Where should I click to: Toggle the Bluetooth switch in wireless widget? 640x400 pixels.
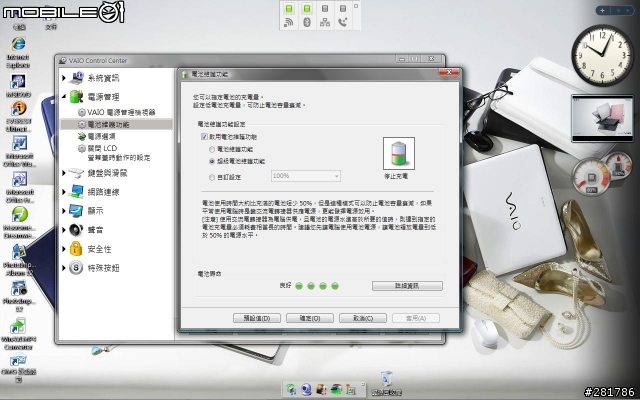[x=307, y=9]
